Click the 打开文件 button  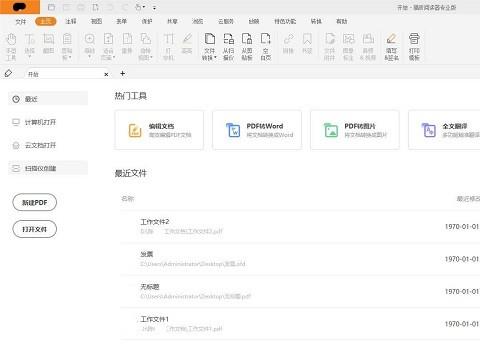(35, 229)
